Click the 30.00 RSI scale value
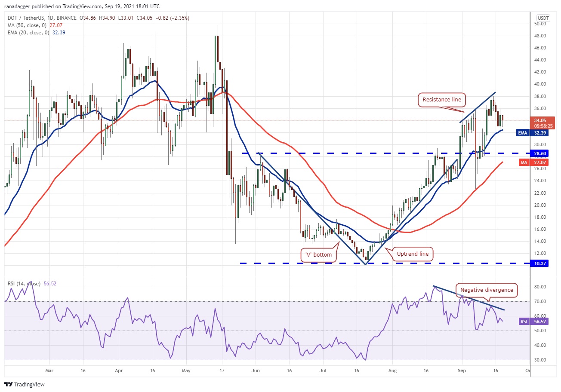This screenshot has width=561, height=392. (540, 360)
